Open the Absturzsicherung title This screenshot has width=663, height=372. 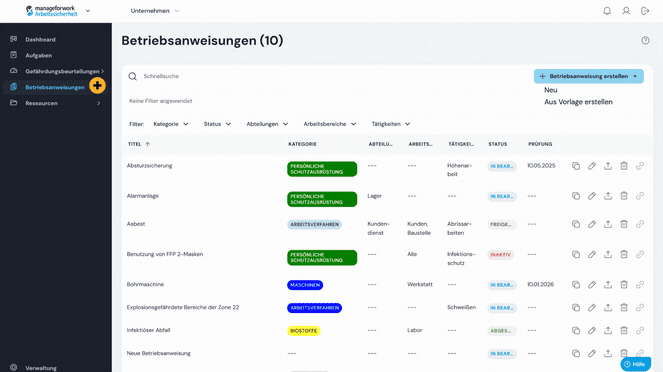pyautogui.click(x=149, y=166)
